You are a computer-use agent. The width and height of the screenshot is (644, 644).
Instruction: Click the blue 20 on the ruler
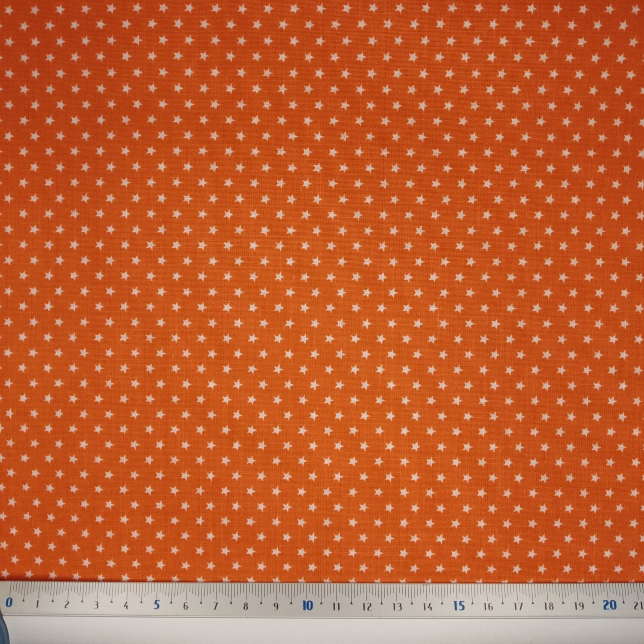tap(610, 605)
